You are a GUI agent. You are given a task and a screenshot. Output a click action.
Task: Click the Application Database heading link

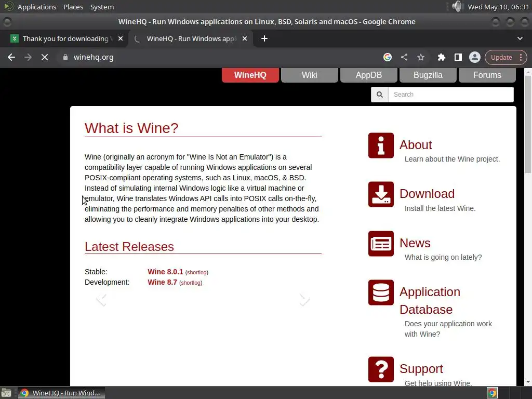430,301
